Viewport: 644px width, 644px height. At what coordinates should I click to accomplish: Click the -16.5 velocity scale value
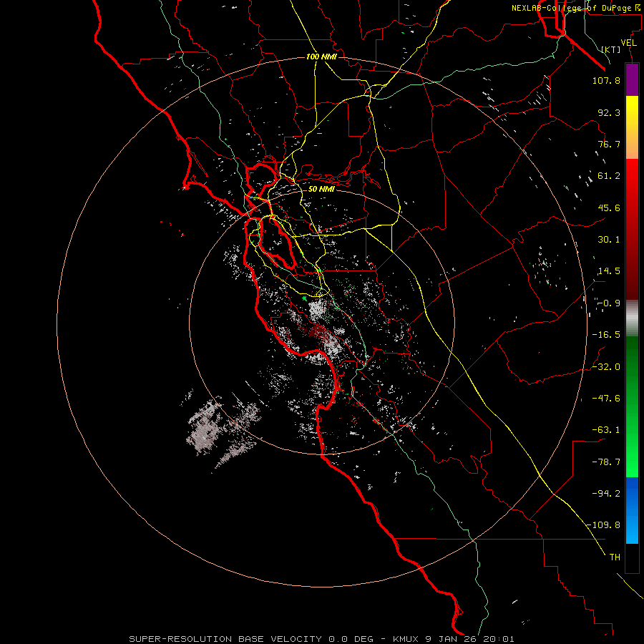coord(606,335)
